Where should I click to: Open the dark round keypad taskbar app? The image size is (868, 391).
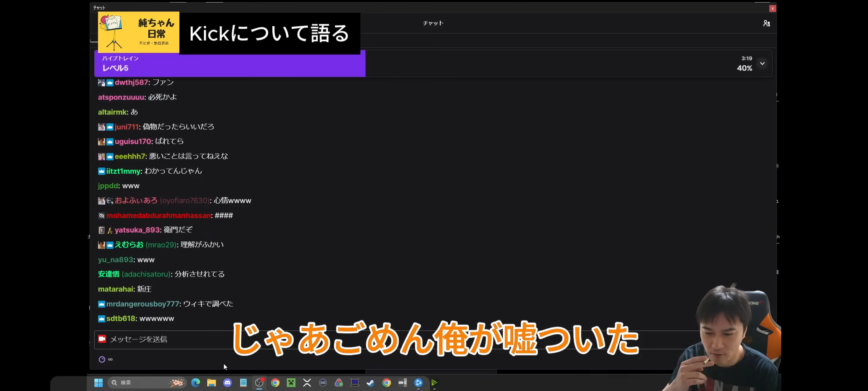pyautogui.click(x=323, y=383)
